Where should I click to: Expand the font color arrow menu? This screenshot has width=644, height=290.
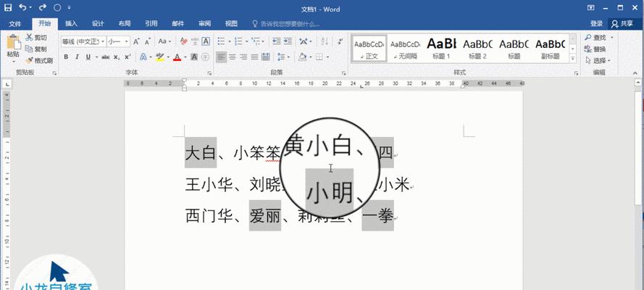click(x=185, y=57)
